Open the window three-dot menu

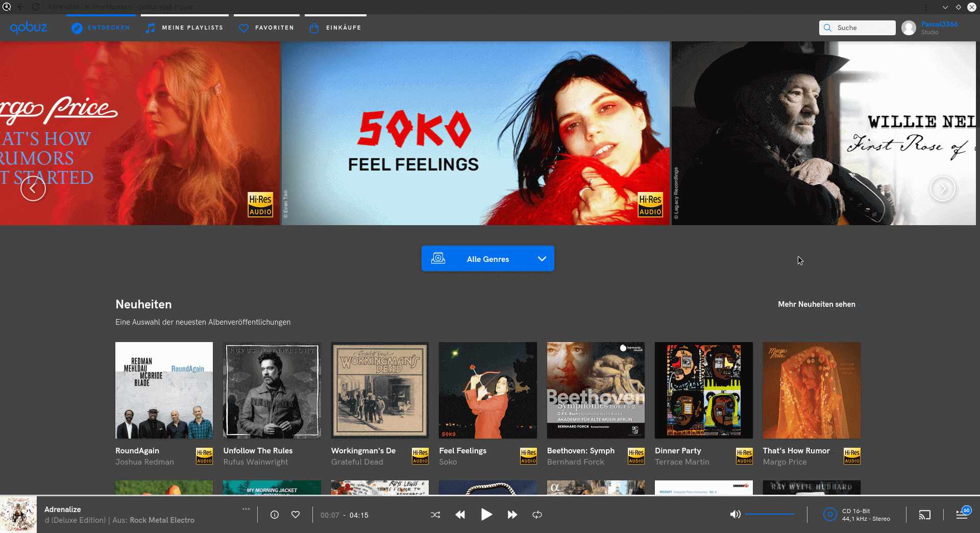[x=926, y=7]
